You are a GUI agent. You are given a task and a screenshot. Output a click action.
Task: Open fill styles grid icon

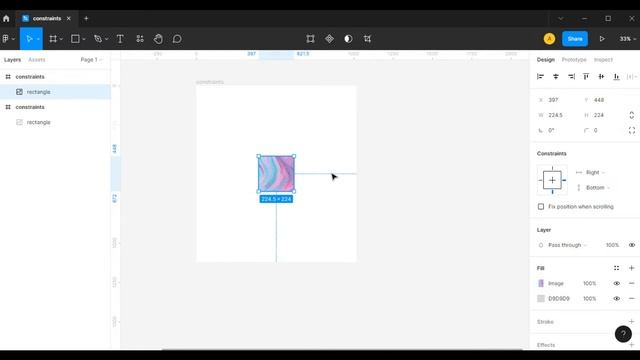[x=616, y=268]
